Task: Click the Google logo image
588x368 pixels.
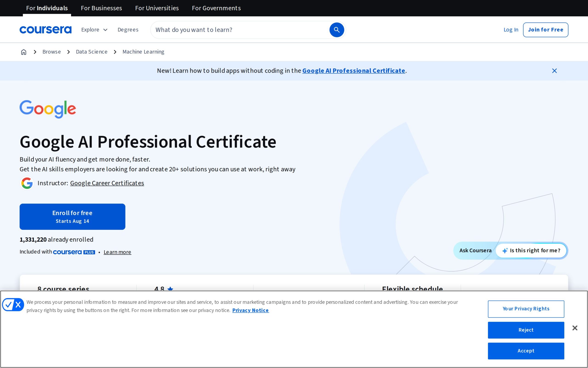Action: click(x=48, y=109)
